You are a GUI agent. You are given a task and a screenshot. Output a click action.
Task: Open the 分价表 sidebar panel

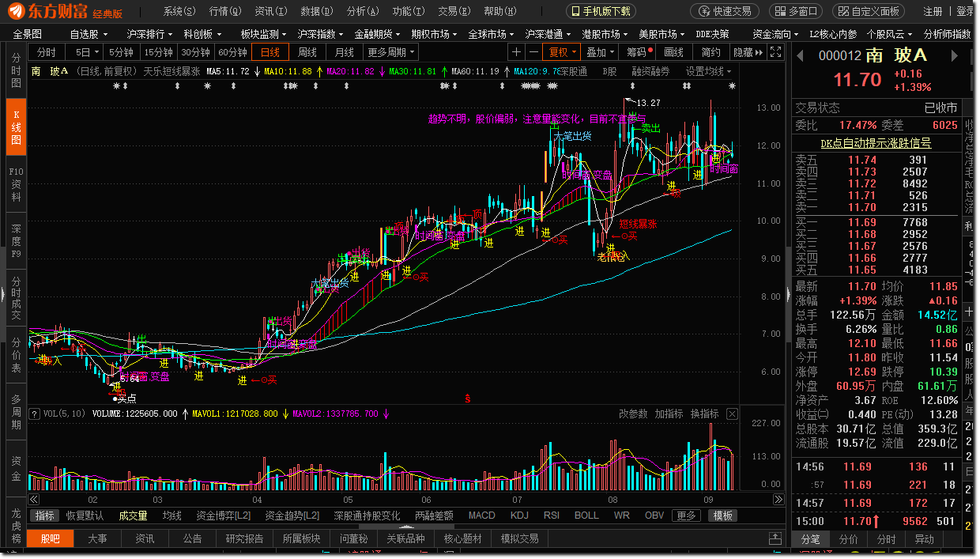coord(16,354)
